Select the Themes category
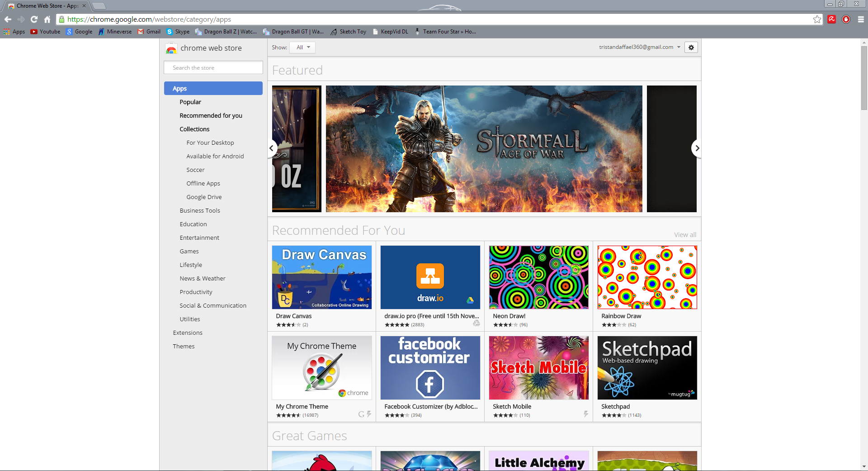The height and width of the screenshot is (471, 868). click(184, 346)
